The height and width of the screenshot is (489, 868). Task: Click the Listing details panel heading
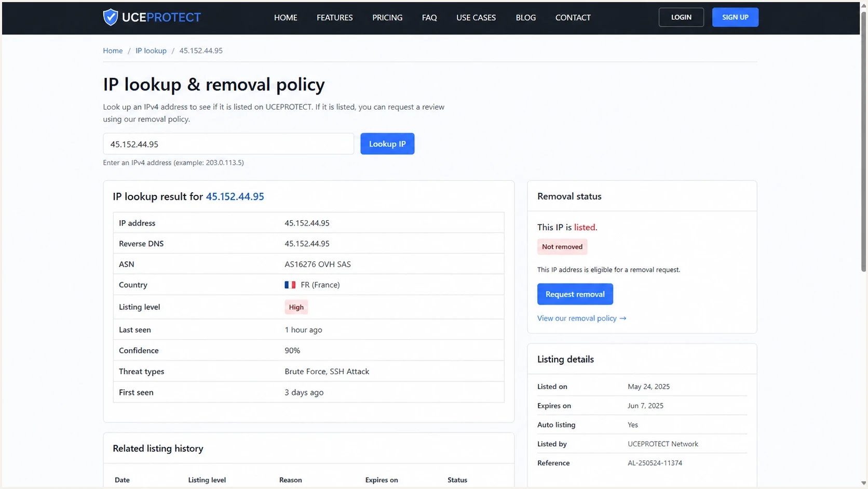565,359
